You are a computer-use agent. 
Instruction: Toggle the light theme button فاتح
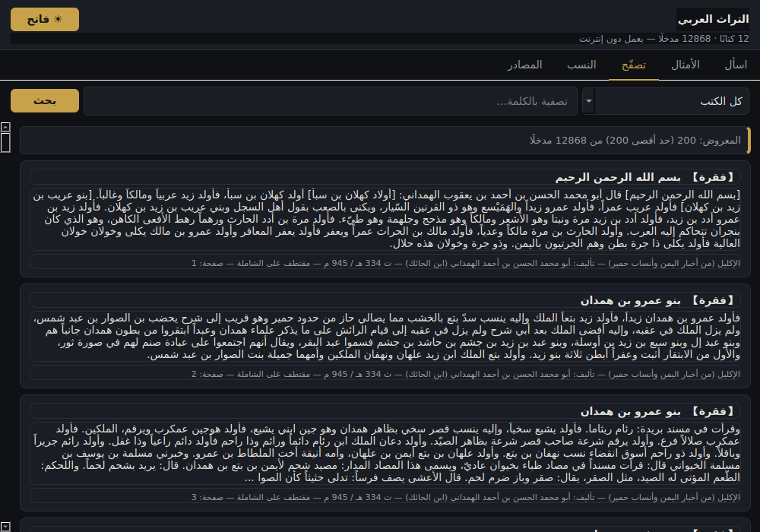45,20
